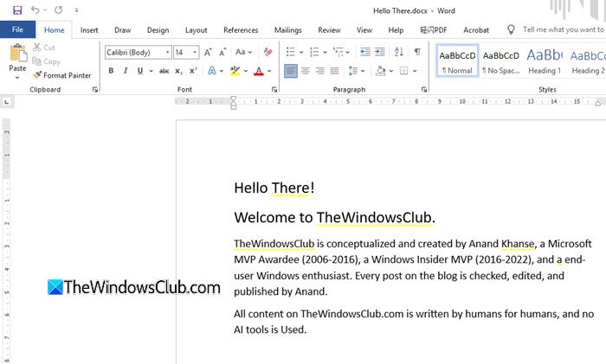
Task: Open the Paragraph dialog launcher
Action: click(424, 90)
